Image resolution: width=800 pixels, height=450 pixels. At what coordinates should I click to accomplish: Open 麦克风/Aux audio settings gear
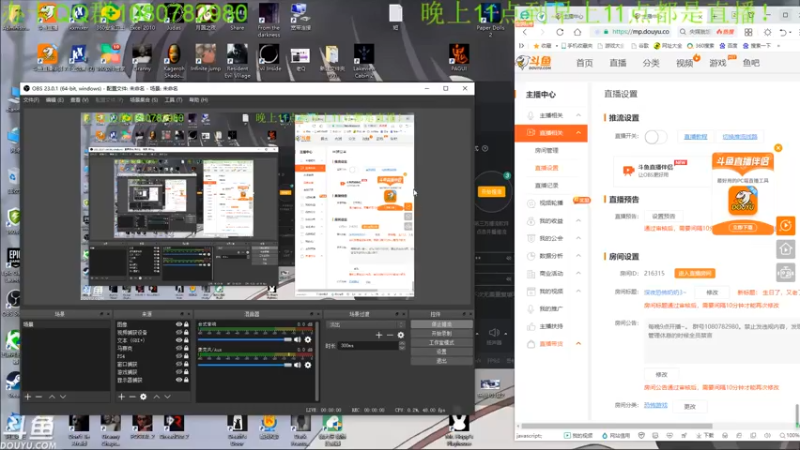pyautogui.click(x=308, y=365)
